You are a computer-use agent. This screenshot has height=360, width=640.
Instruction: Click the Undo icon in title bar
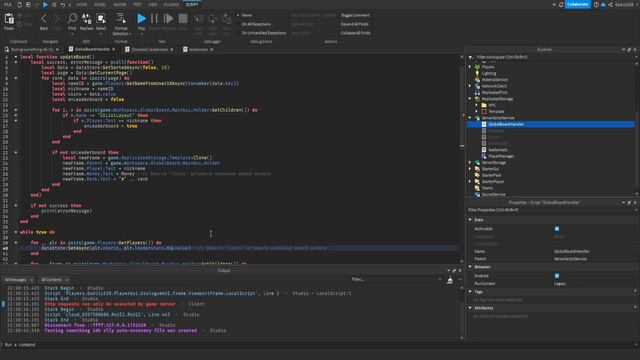point(62,4)
